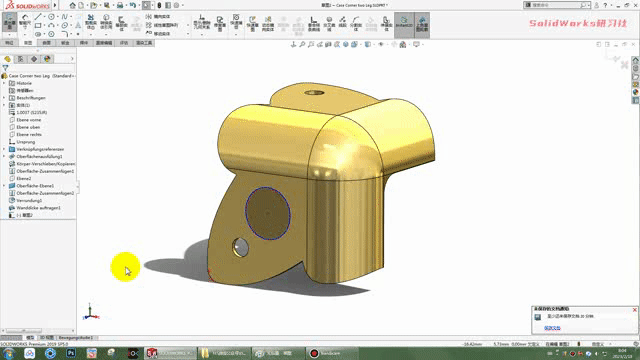Viewport: 640px width, 360px height.
Task: Expand the Oberfläche-Ebene1 feature node
Action: point(4,186)
